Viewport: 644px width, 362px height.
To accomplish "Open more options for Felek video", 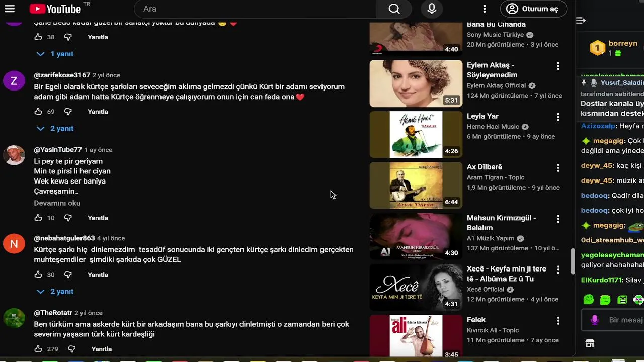I will tap(558, 320).
